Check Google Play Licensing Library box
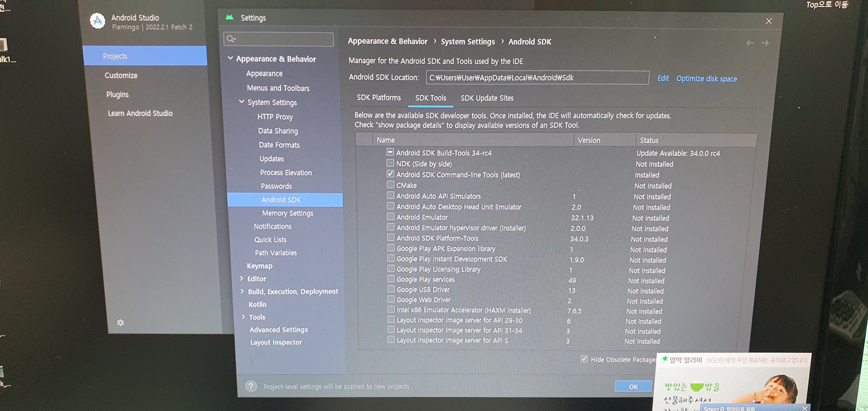Viewport: 868px width, 411px height. (x=391, y=269)
